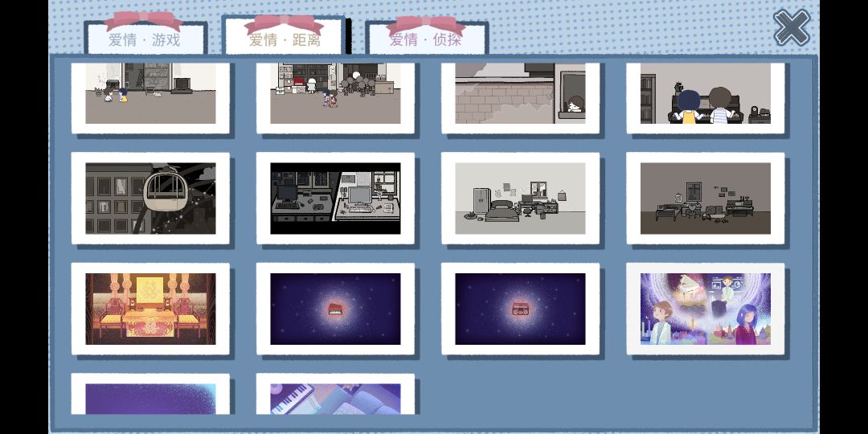Image resolution: width=868 pixels, height=434 pixels.
Task: Switch to the 爱情·游戏 tab
Action: click(x=145, y=38)
